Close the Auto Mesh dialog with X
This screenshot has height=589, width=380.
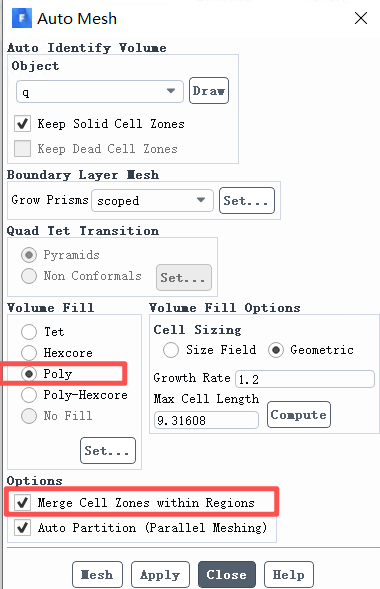(361, 18)
